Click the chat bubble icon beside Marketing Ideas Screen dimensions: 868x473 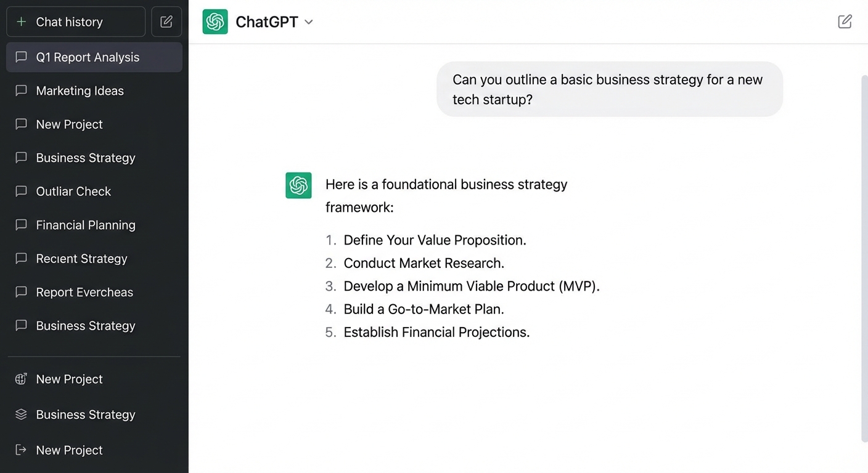point(20,91)
